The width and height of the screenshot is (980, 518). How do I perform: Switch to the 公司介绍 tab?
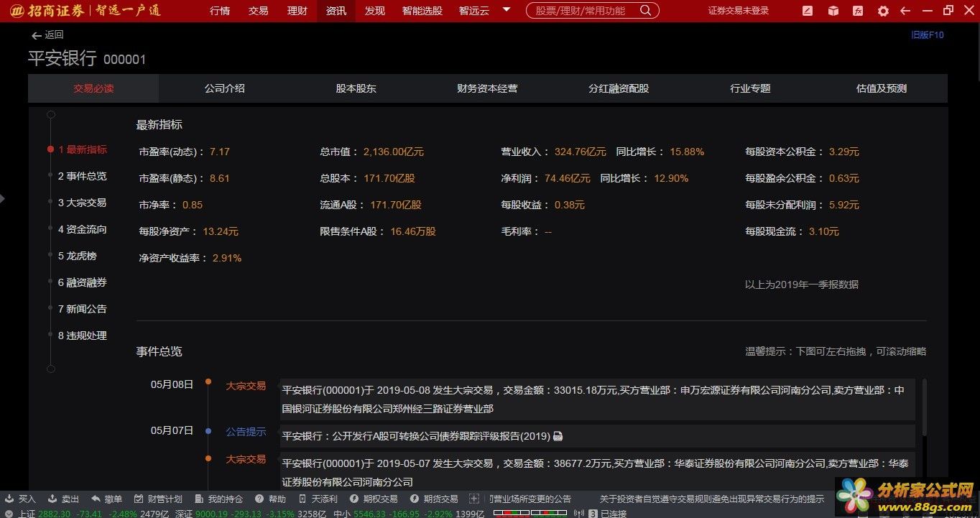click(225, 88)
